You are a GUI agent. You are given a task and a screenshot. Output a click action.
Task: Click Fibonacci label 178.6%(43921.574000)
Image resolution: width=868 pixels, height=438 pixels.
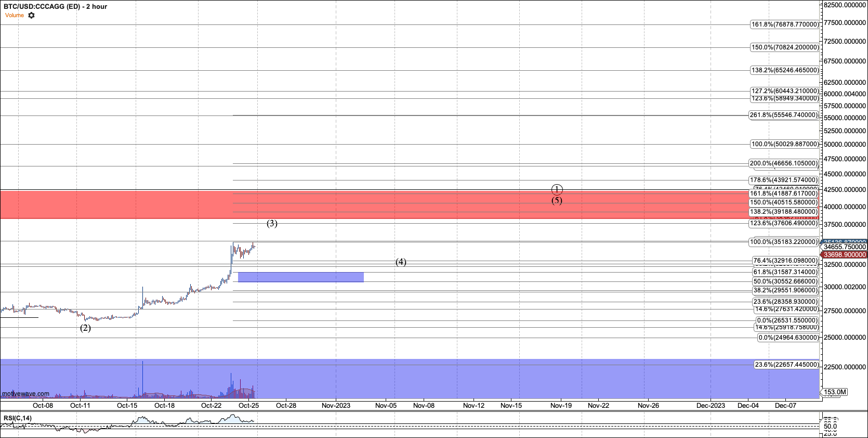coord(784,180)
